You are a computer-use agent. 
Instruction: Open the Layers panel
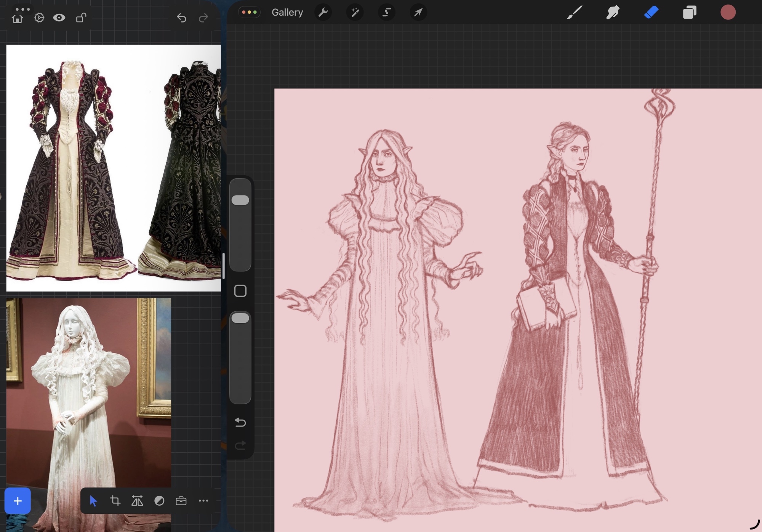[689, 13]
